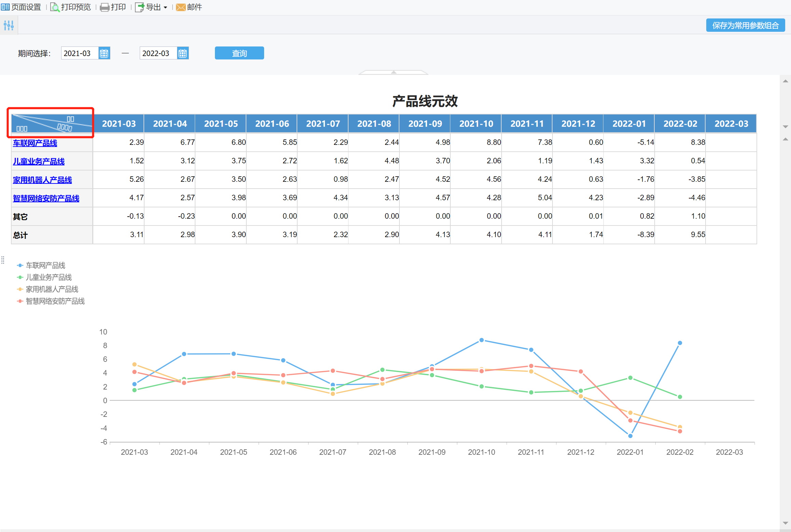Open the end date calendar picker

click(x=182, y=53)
